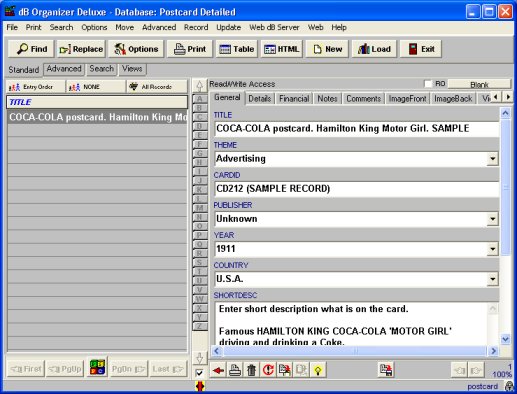This screenshot has height=394, width=517.
Task: Expand the YEAR dropdown
Action: click(x=492, y=249)
